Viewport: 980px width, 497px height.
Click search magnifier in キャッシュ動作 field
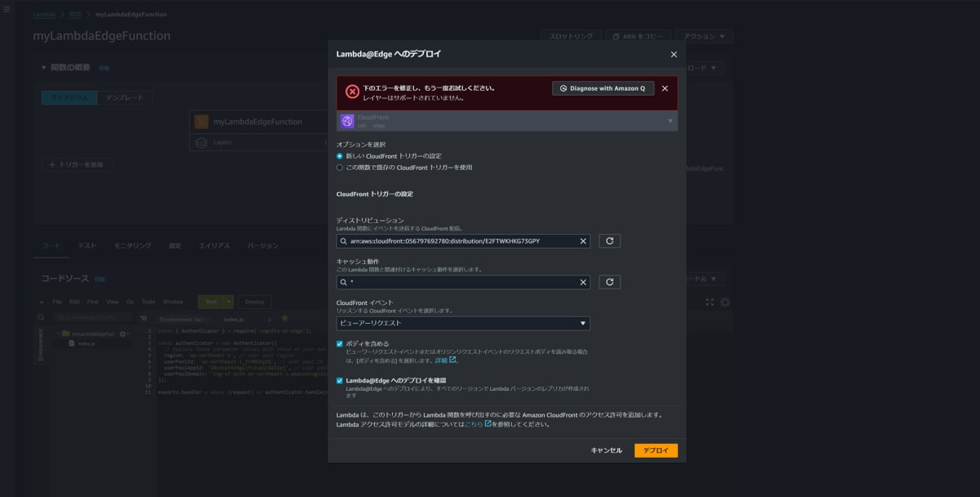pos(344,282)
